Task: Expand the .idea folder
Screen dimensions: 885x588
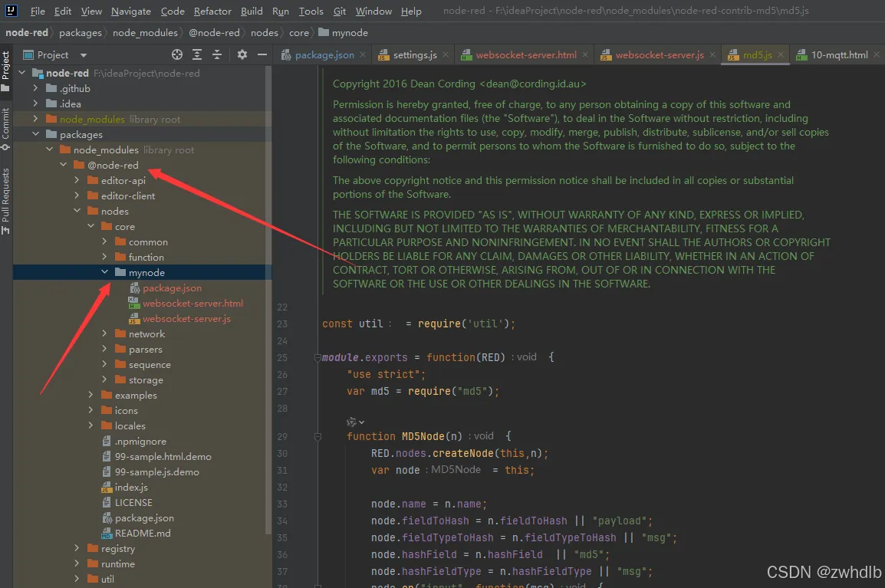Action: tap(35, 103)
